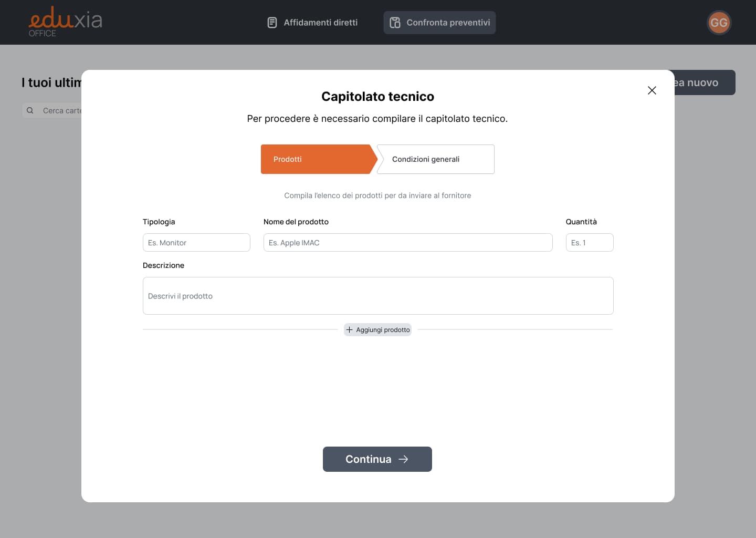Viewport: 756px width, 538px height.
Task: Click the search magnifier icon
Action: [30, 110]
